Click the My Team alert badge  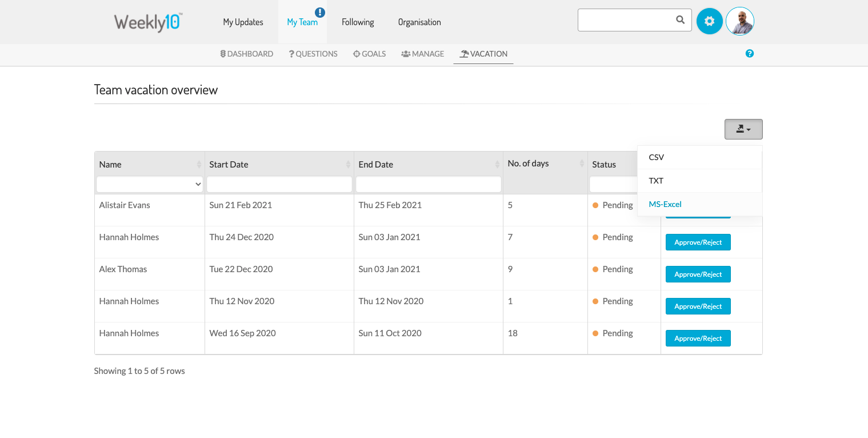[320, 13]
